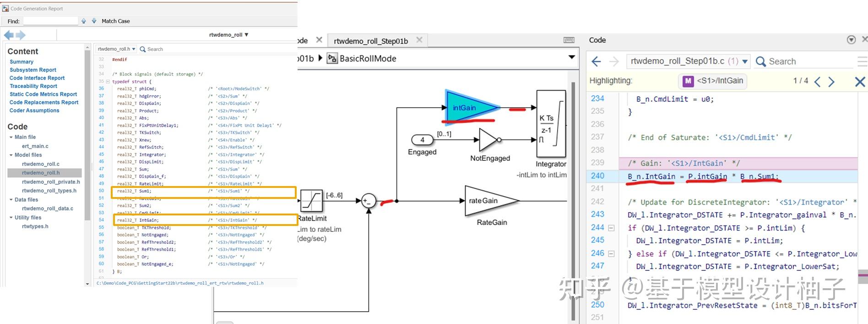Select the sum junction block
868x324 pixels.
(x=369, y=201)
